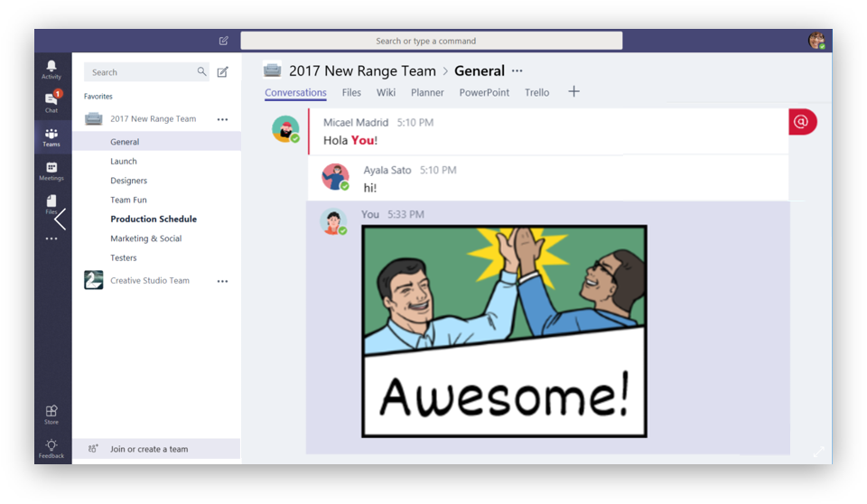Open the Awesome high-five image

(x=504, y=331)
